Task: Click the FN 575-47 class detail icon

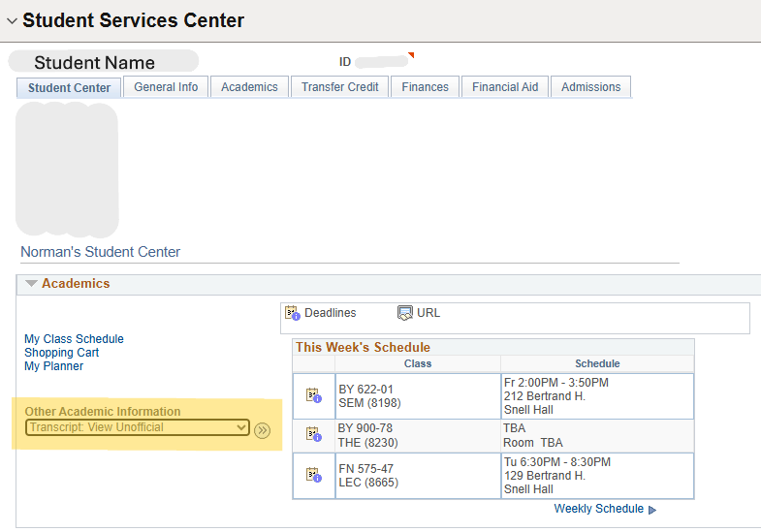Action: [x=313, y=475]
